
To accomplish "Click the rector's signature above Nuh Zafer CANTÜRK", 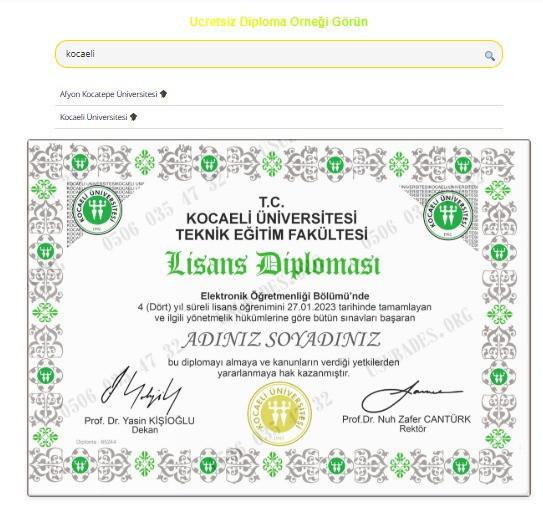I will click(x=411, y=397).
